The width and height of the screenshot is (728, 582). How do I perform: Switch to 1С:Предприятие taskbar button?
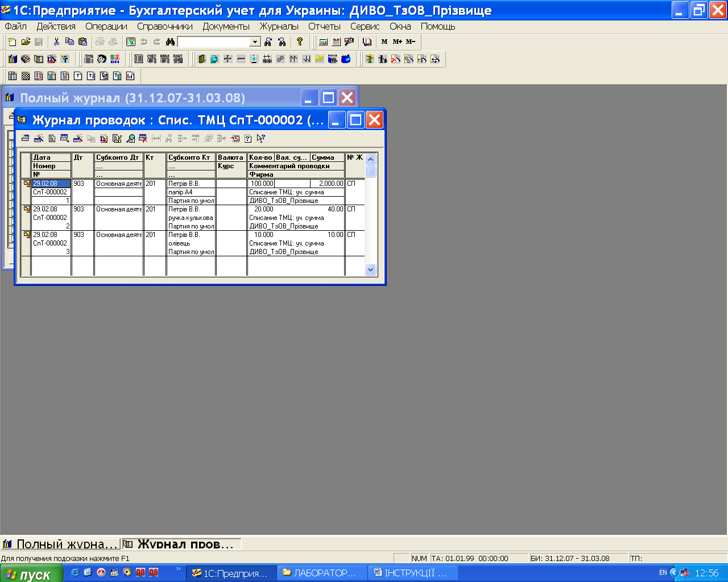coord(231,573)
